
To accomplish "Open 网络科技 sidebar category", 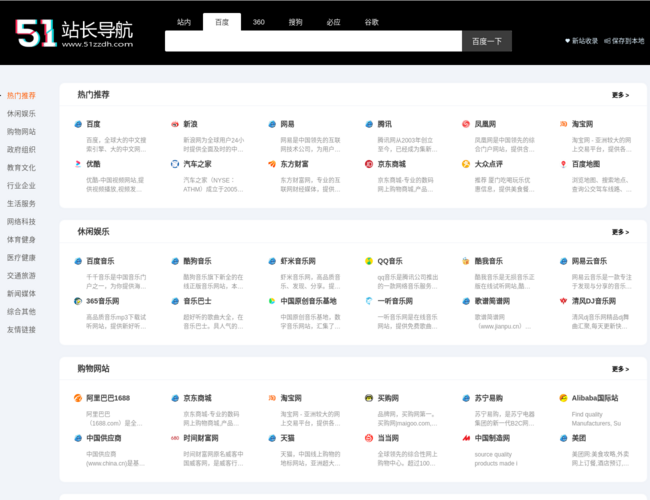I will 21,221.
